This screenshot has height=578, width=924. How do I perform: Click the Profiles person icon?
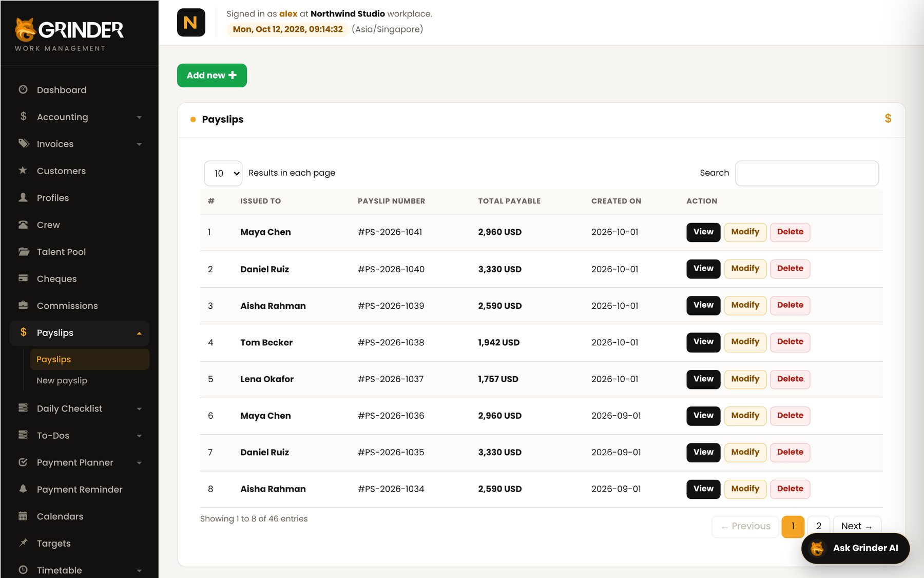[x=23, y=197]
